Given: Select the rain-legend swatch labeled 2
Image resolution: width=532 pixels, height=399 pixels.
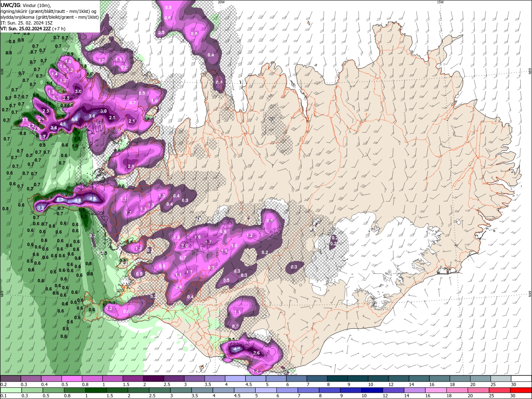Looking at the screenshot, I should 138,390.
